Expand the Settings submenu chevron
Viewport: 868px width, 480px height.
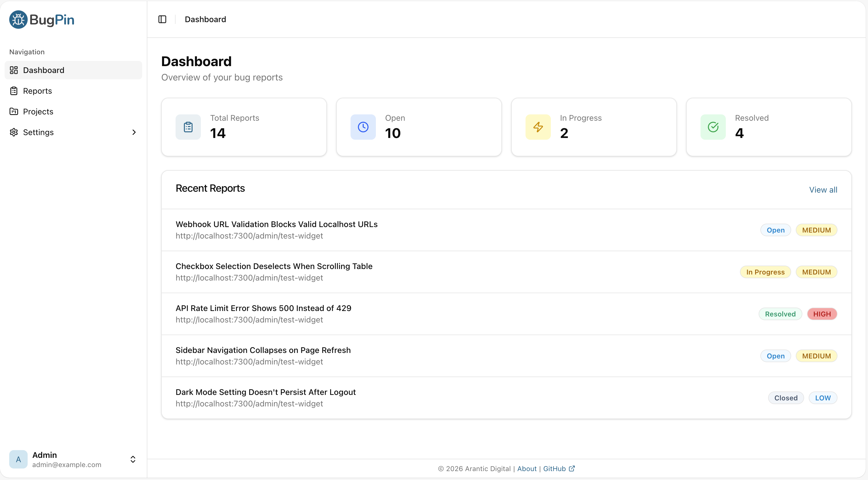tap(134, 132)
